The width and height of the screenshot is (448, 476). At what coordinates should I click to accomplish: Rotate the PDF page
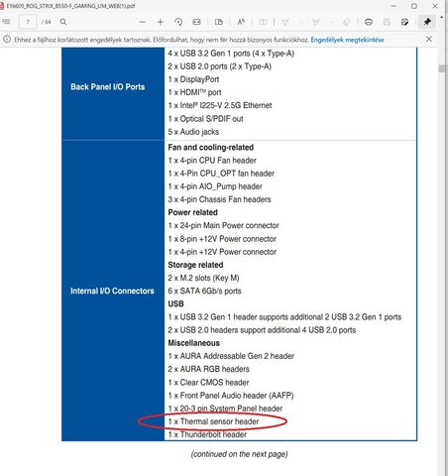tap(178, 22)
